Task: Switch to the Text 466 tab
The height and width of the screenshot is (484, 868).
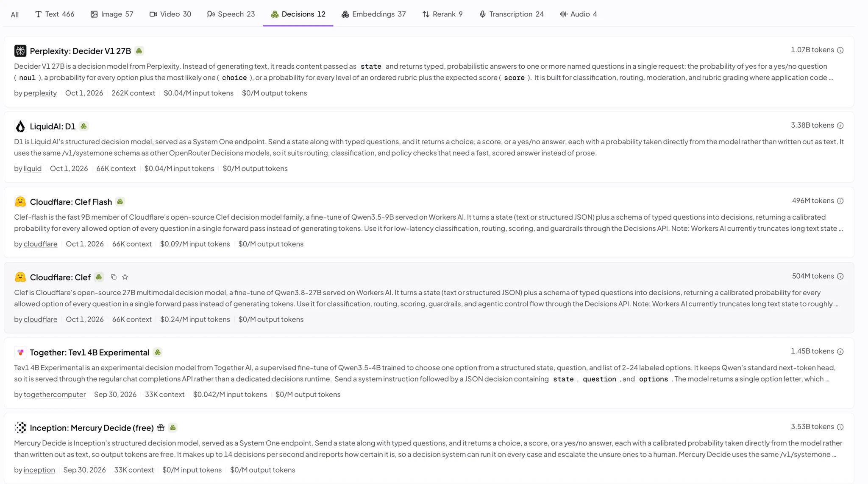Action: [55, 14]
